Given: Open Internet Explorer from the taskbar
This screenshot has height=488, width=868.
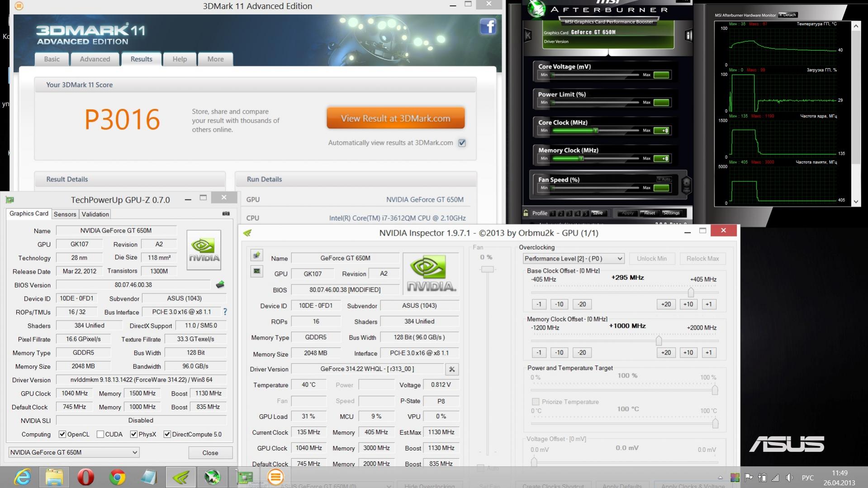Looking at the screenshot, I should pyautogui.click(x=23, y=477).
